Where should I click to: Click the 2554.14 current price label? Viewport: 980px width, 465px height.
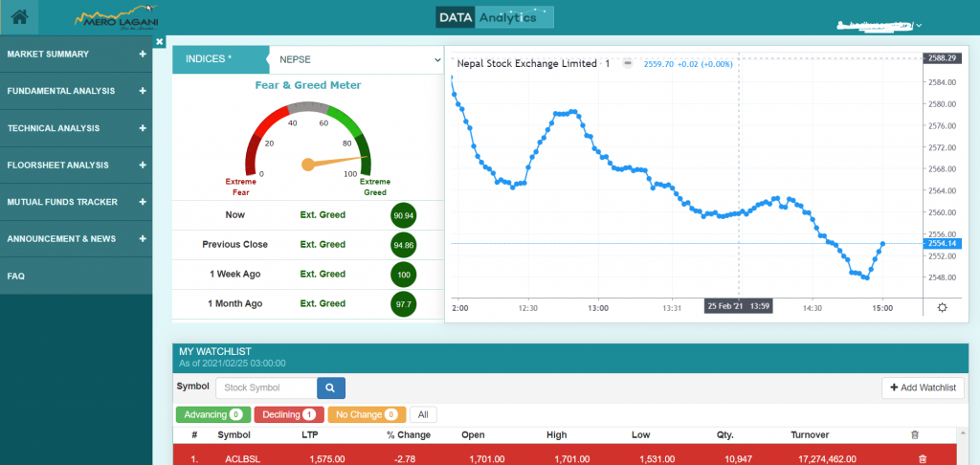942,243
